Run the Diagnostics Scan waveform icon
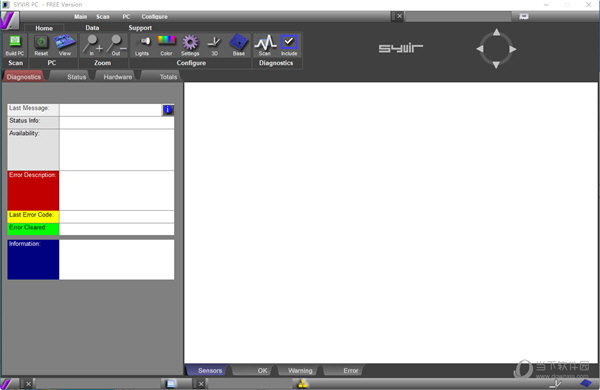The width and height of the screenshot is (600, 390). pyautogui.click(x=265, y=45)
